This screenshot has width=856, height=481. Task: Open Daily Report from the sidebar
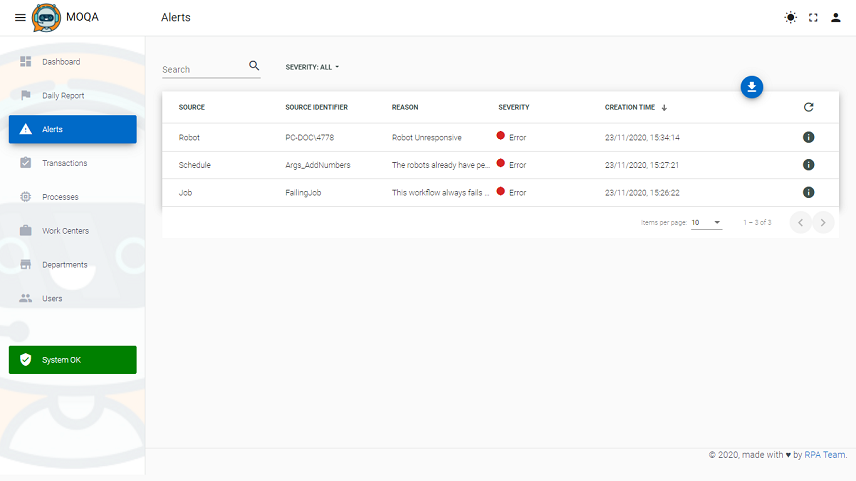coord(73,96)
